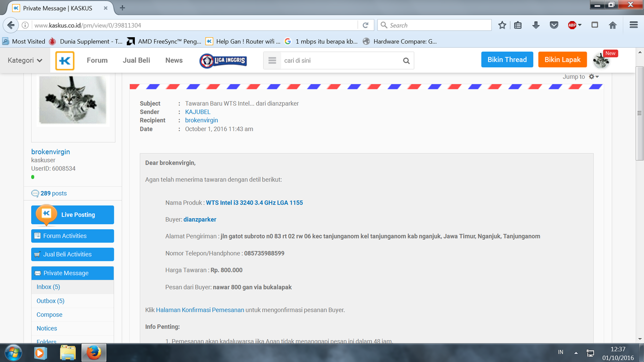This screenshot has width=644, height=362.
Task: Click the search category list icon
Action: (x=272, y=60)
